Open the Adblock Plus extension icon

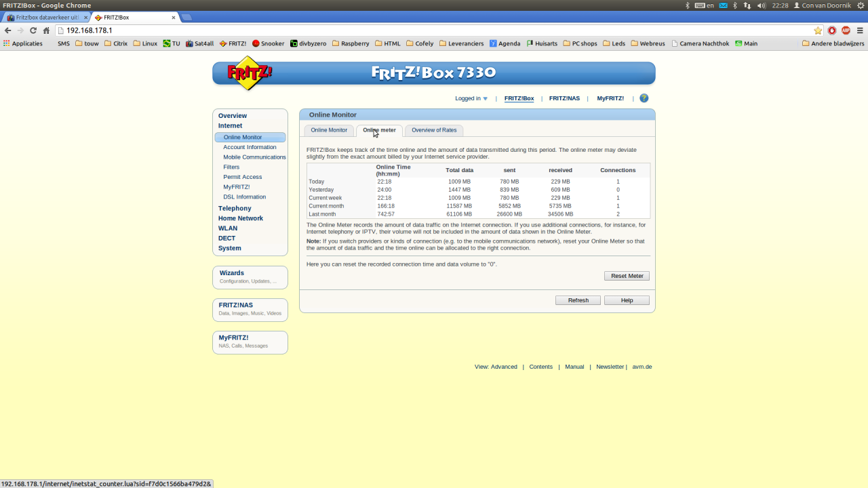tap(846, 30)
